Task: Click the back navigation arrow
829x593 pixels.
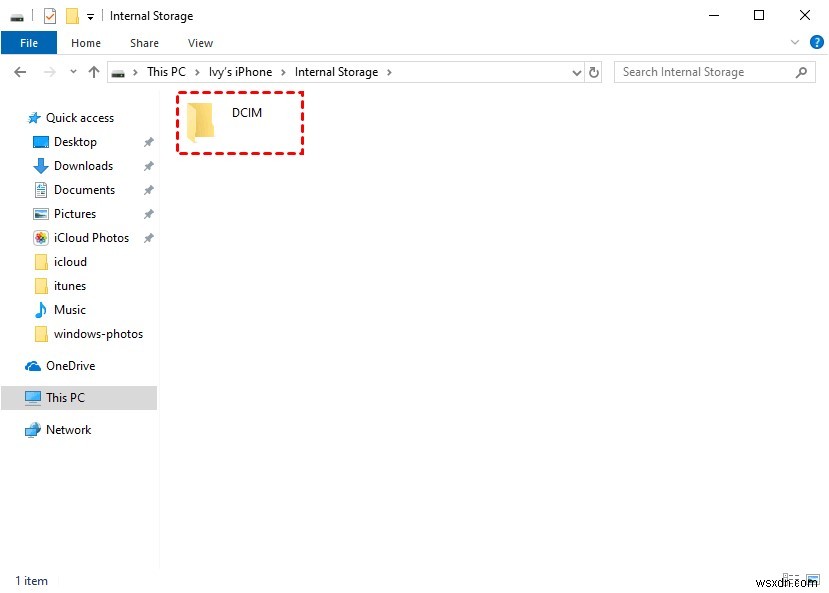Action: [19, 71]
